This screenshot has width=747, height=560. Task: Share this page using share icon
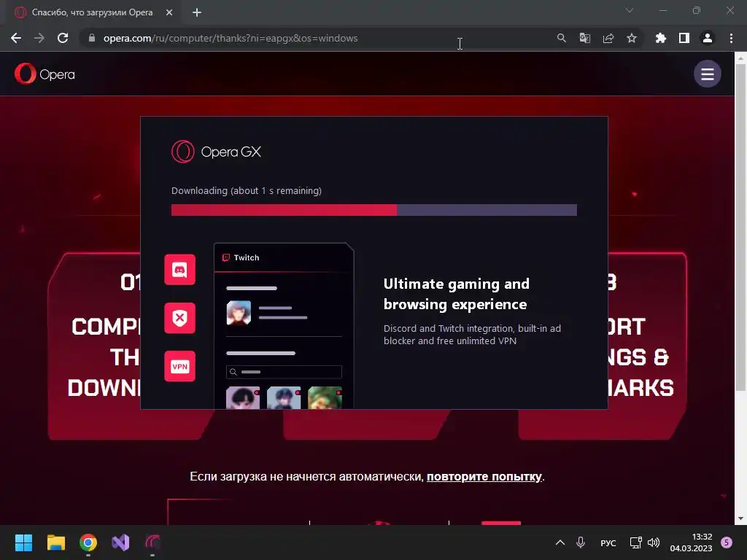pos(608,38)
